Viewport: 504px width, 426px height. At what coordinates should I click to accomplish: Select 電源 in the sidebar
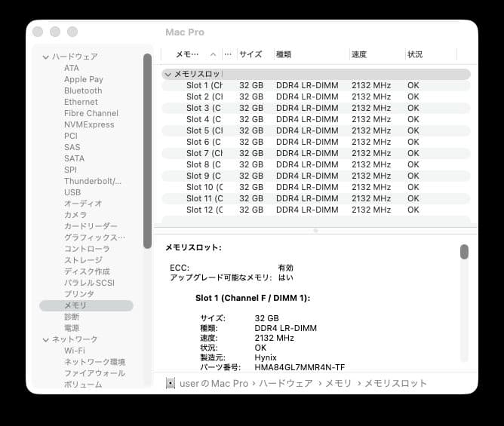click(72, 328)
